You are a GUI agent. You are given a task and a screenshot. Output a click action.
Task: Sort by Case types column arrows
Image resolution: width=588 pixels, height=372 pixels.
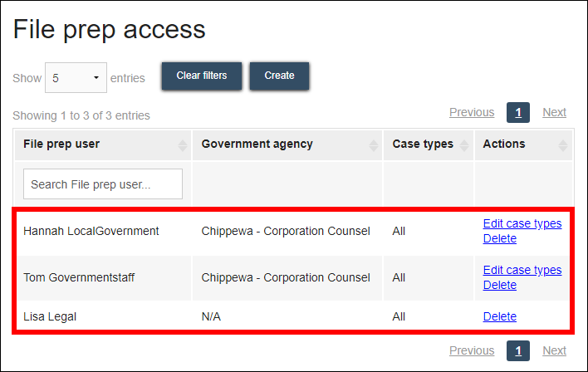pyautogui.click(x=464, y=145)
